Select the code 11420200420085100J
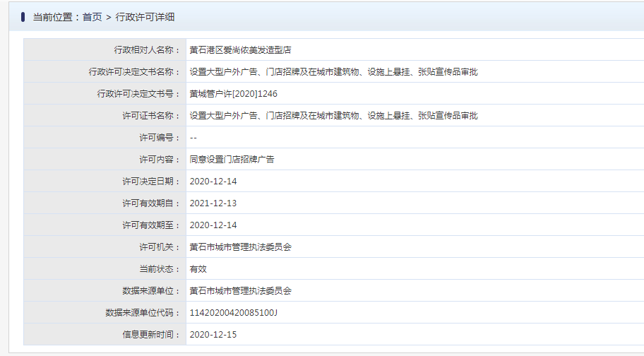This screenshot has height=356, width=644. 233,313
